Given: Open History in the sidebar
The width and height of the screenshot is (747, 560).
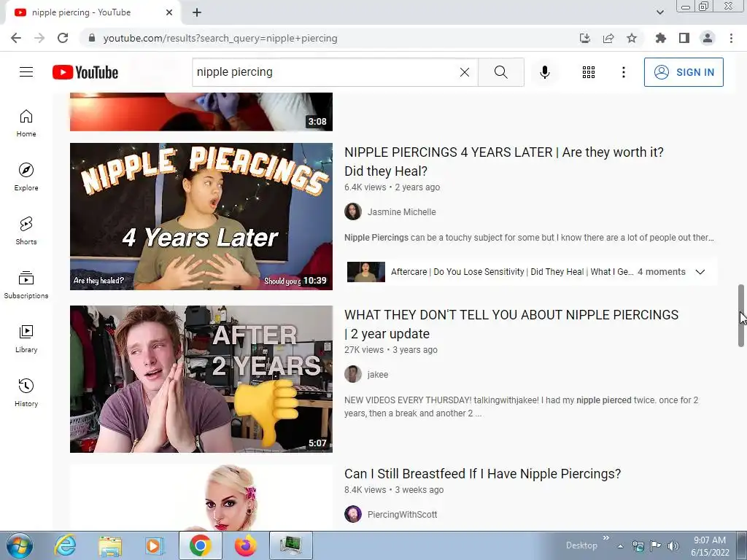Looking at the screenshot, I should point(26,392).
